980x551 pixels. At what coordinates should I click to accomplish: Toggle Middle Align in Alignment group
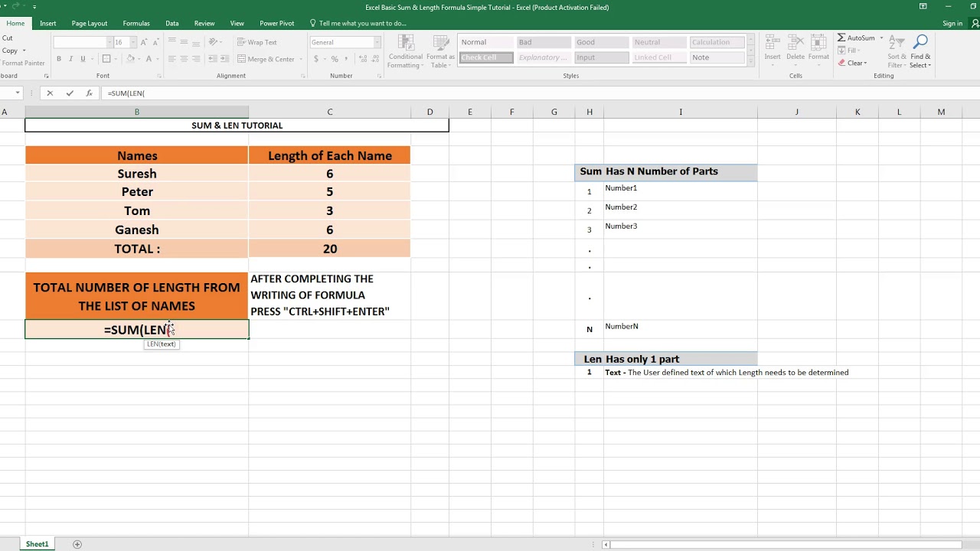pyautogui.click(x=184, y=42)
